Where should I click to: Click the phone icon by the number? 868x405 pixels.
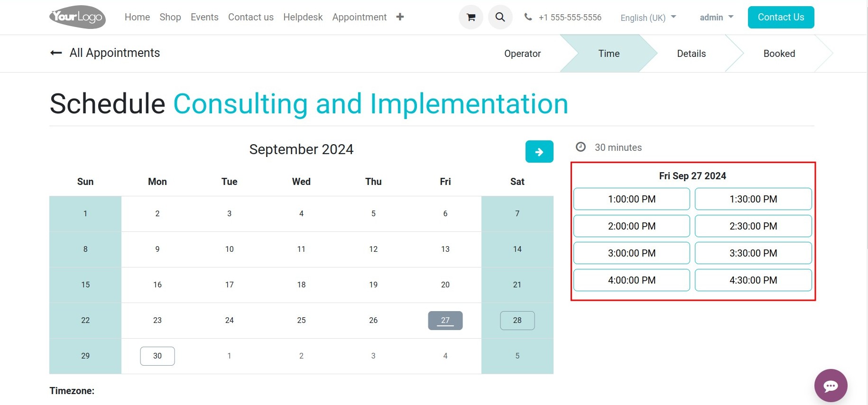(528, 17)
